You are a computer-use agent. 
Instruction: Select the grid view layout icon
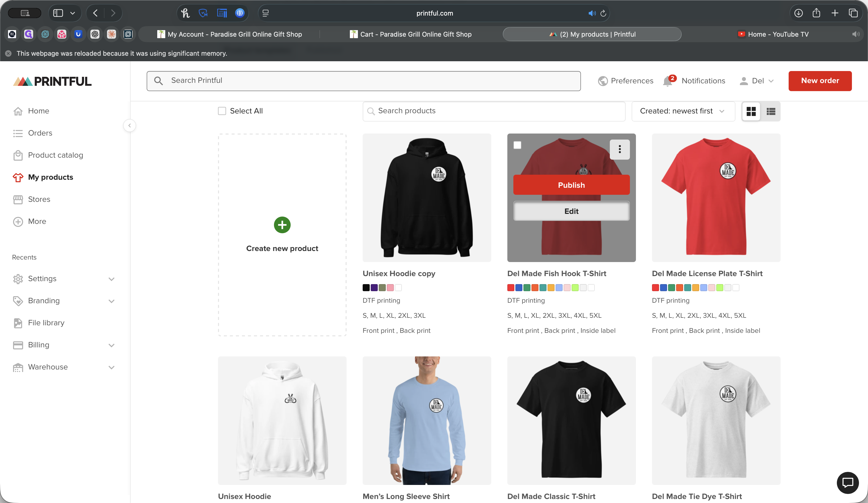751,111
